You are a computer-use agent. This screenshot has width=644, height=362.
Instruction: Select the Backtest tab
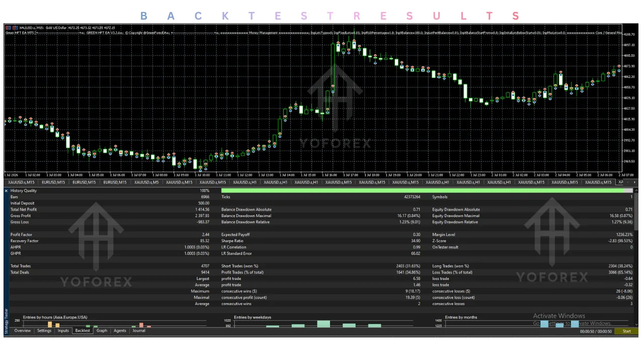(x=83, y=331)
